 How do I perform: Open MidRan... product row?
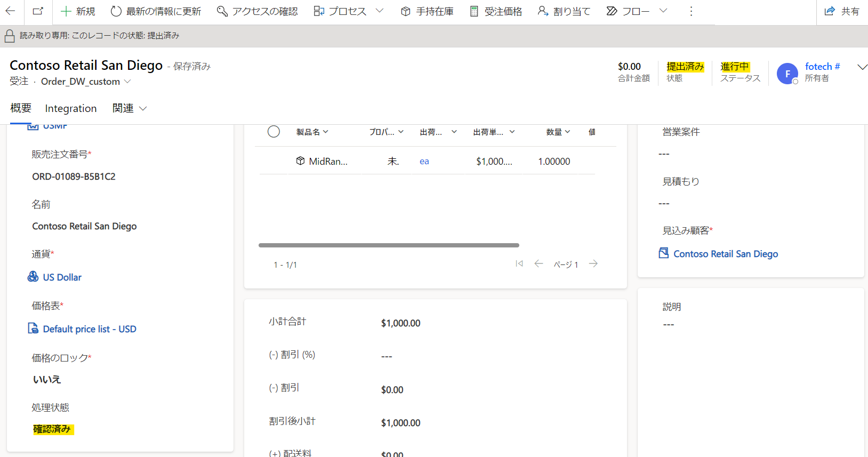(x=328, y=162)
